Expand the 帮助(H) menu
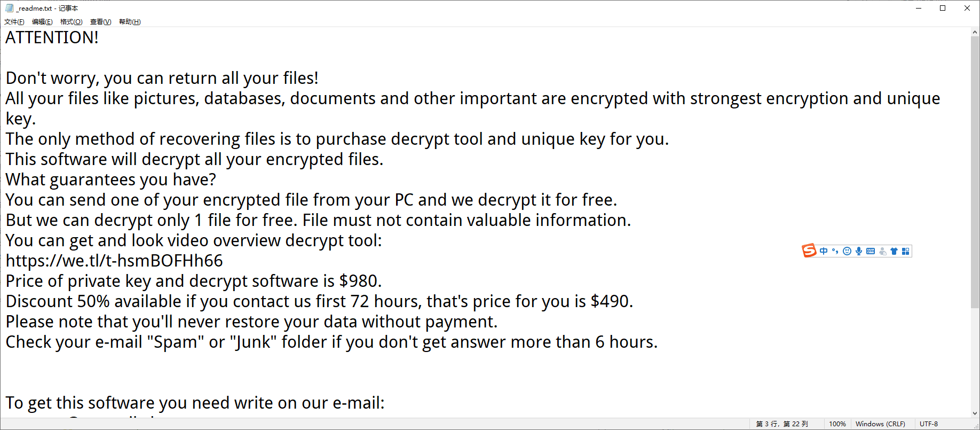Image resolution: width=980 pixels, height=430 pixels. [x=130, y=22]
